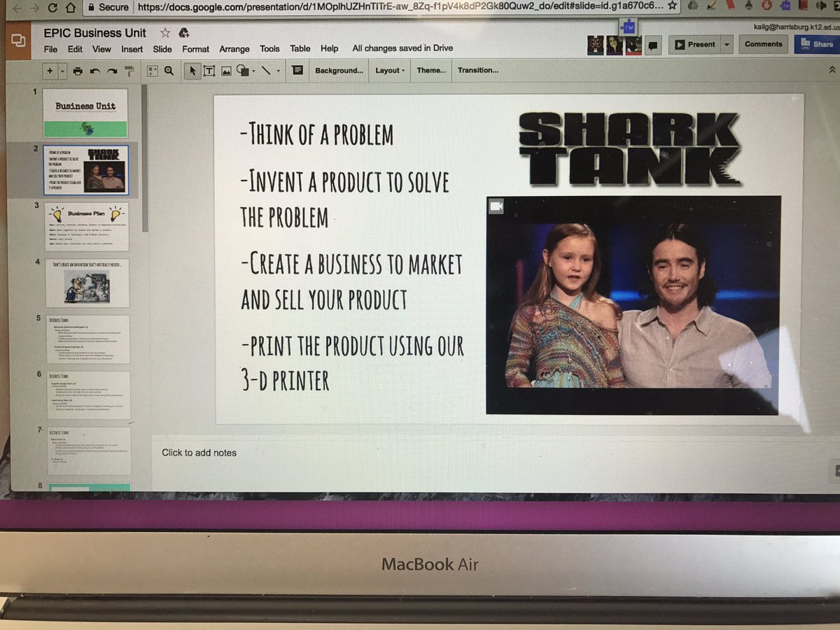Select slide 4 invention thumbnail
The image size is (840, 630).
coord(87,283)
